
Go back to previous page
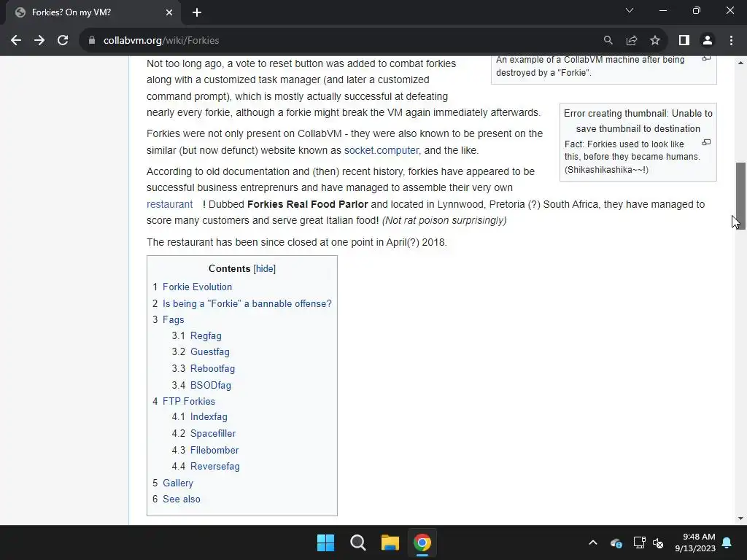(16, 41)
